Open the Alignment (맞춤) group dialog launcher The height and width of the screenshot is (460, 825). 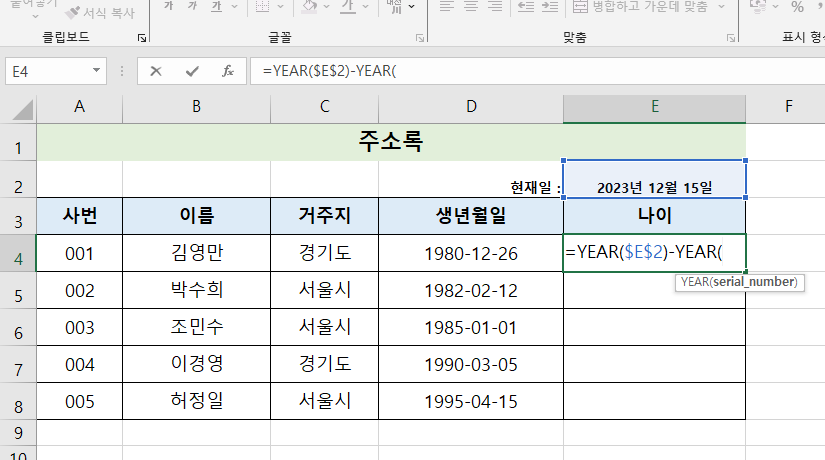[x=731, y=38]
